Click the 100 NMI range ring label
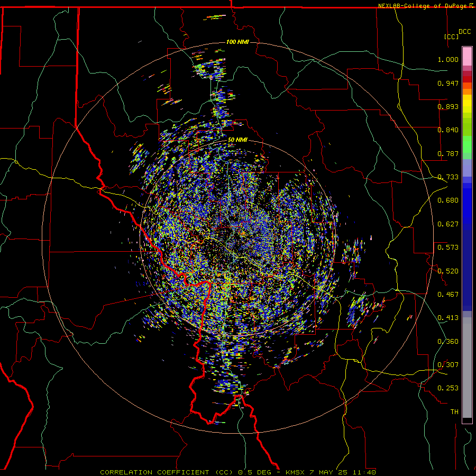This screenshot has height=476, width=476. 237,42
